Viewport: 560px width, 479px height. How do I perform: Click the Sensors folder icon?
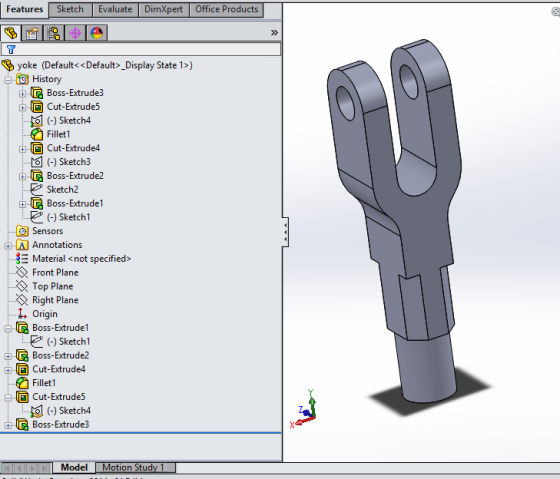pos(22,231)
